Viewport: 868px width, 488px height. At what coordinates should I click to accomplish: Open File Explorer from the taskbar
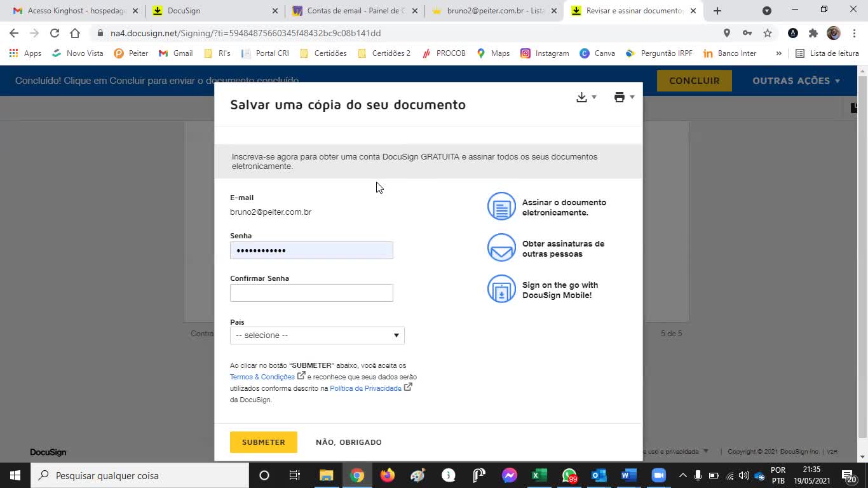click(x=326, y=475)
